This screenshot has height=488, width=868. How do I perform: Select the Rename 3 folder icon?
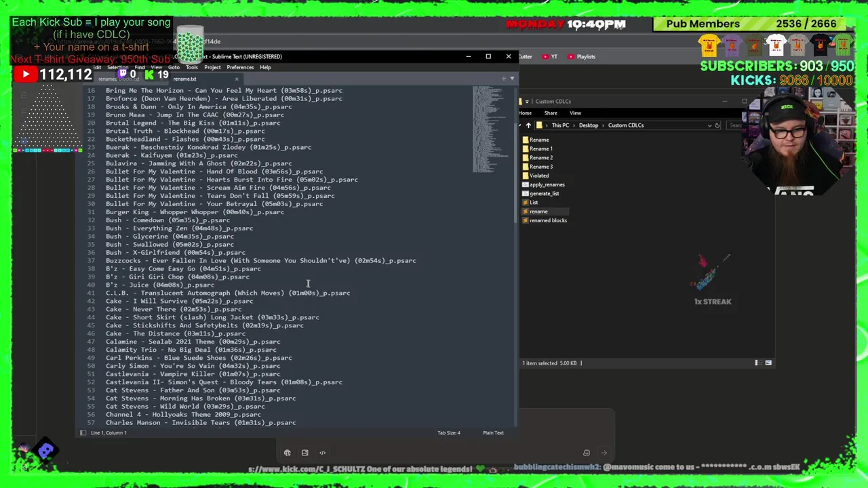tap(526, 166)
